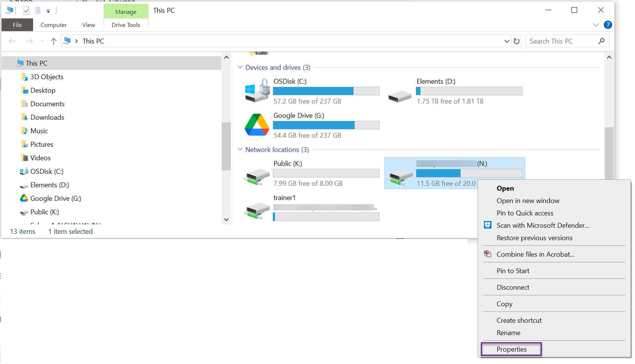Click the Manage contextual tab

pos(126,12)
